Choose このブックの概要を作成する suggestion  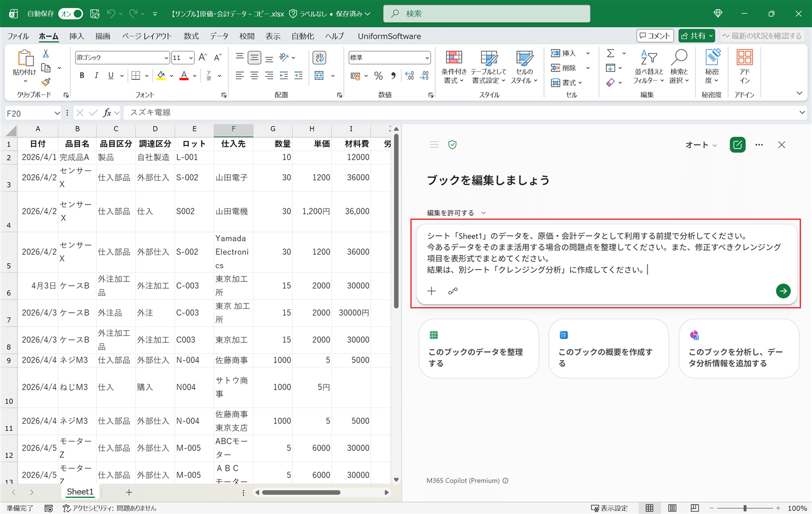point(608,348)
